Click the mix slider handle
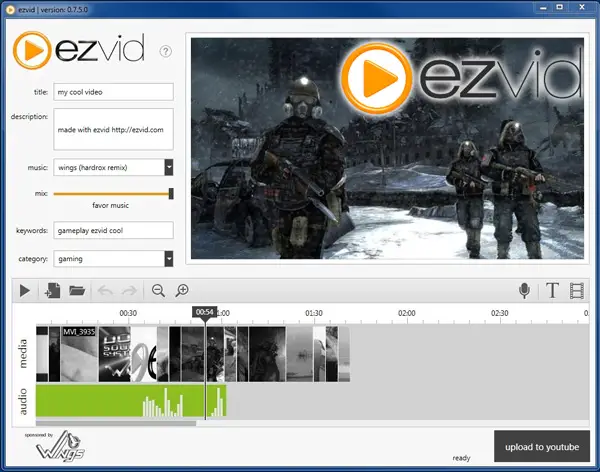The width and height of the screenshot is (600, 472). tap(171, 194)
